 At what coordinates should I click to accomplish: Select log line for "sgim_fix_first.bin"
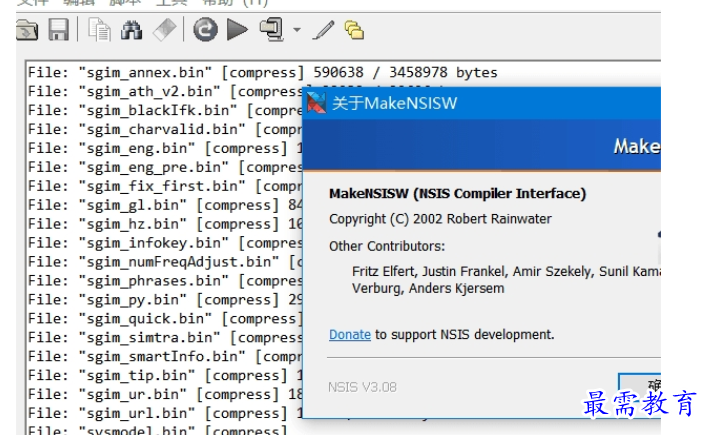click(x=165, y=186)
